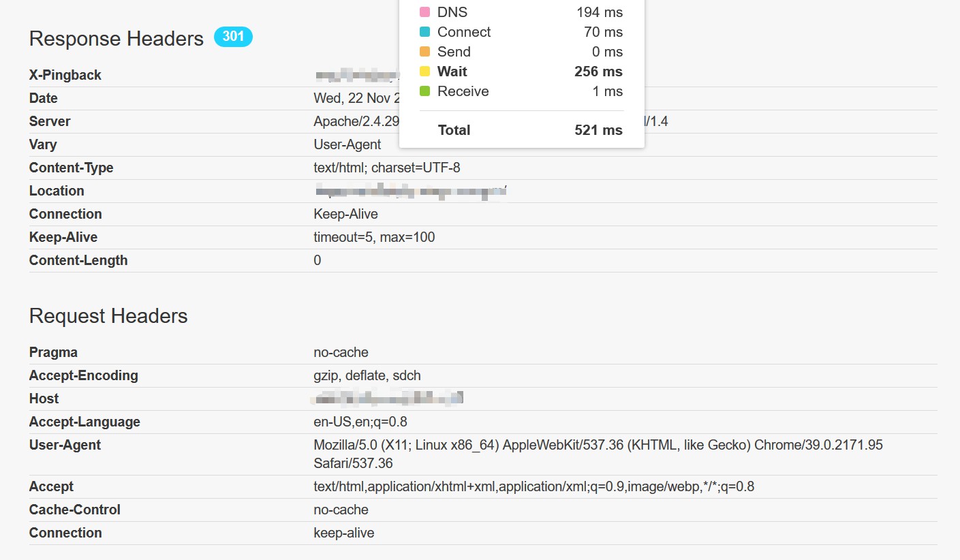960x560 pixels.
Task: Click the blurred Host value
Action: coord(388,398)
